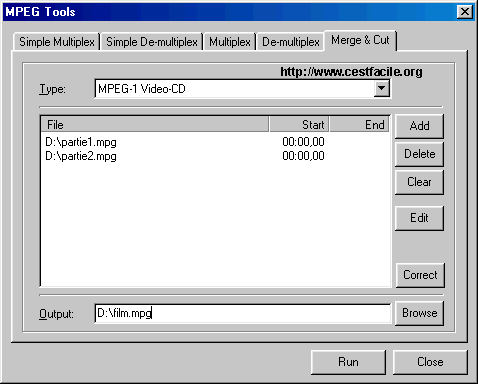Click the http://www.cestfacile.org link text
Image resolution: width=478 pixels, height=384 pixels.
coord(351,72)
